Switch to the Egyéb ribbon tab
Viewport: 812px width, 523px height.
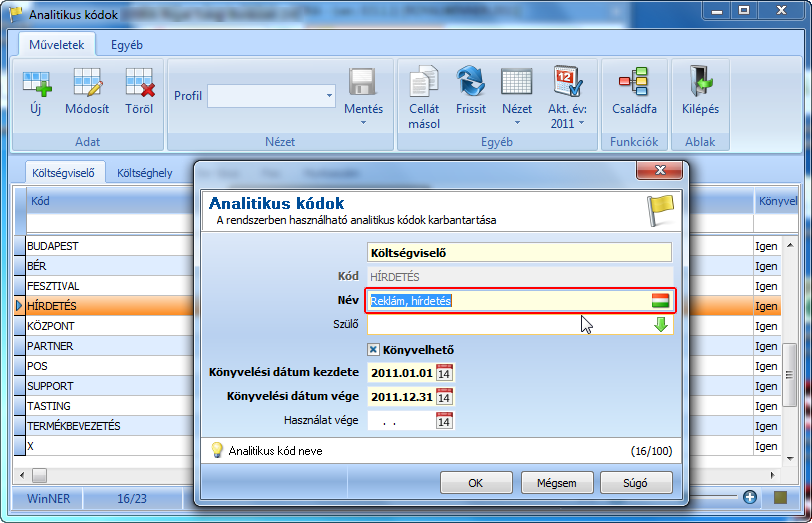(x=127, y=45)
